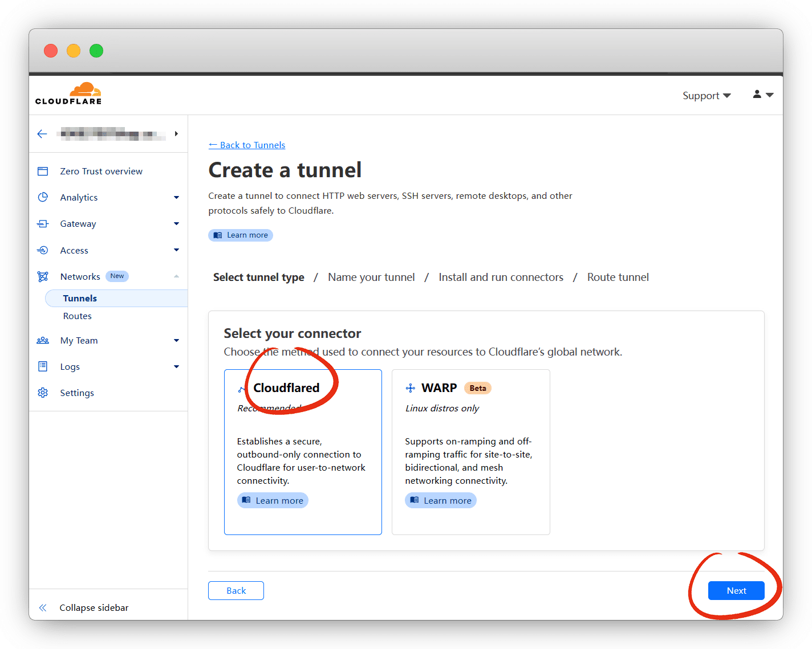Select the WARP connector option

(470, 451)
